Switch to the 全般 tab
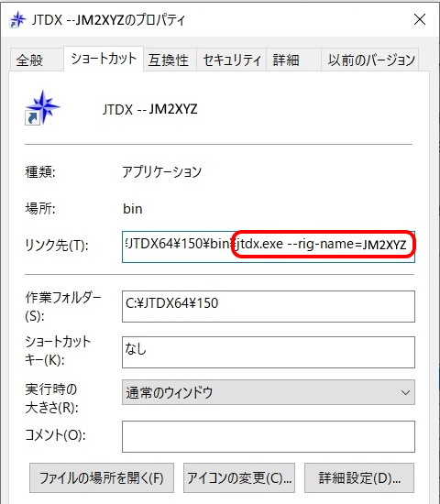Image resolution: width=440 pixels, height=504 pixels. click(37, 60)
